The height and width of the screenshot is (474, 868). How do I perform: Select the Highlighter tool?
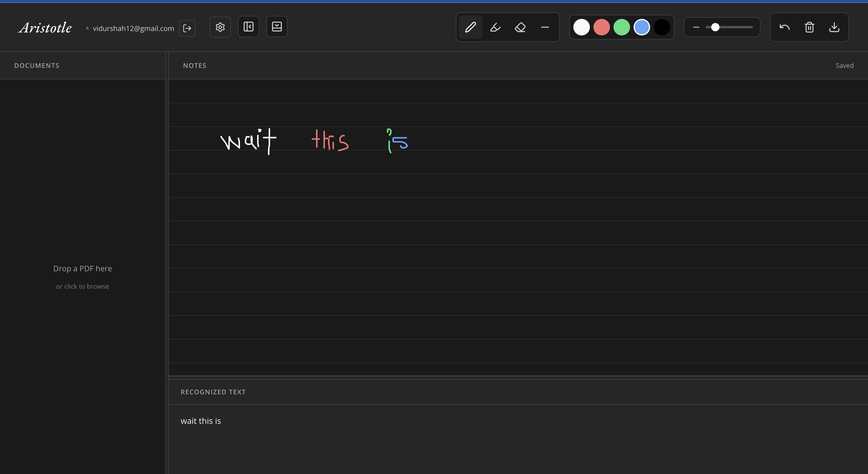click(x=495, y=27)
